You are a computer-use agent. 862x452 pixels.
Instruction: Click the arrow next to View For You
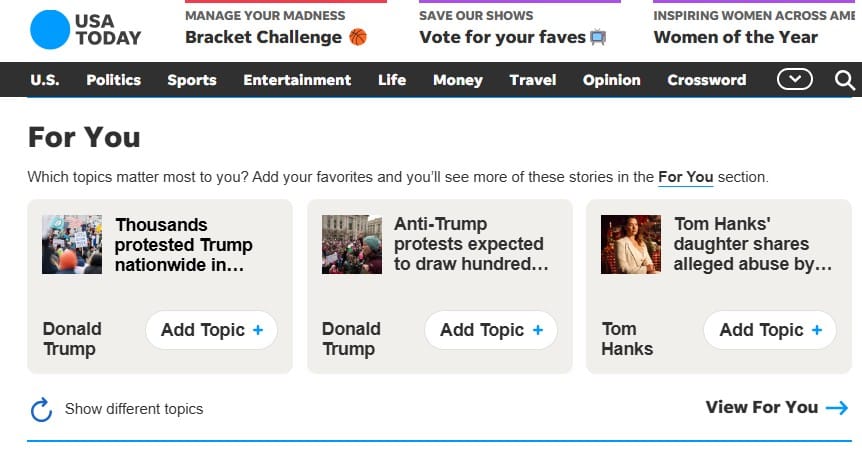(837, 407)
